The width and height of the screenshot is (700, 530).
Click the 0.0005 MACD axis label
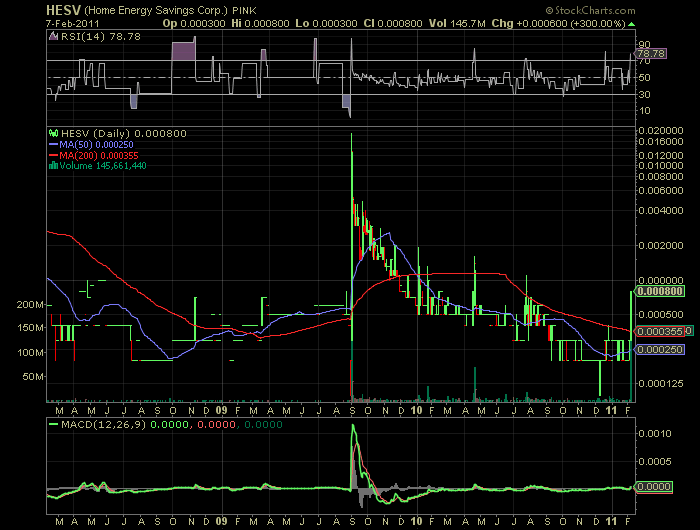point(654,462)
